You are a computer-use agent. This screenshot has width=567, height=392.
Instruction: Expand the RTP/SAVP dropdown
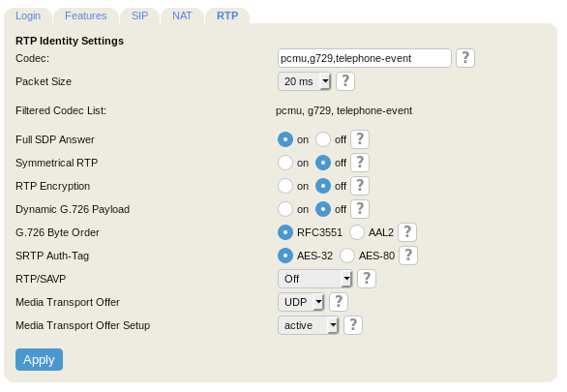click(314, 279)
